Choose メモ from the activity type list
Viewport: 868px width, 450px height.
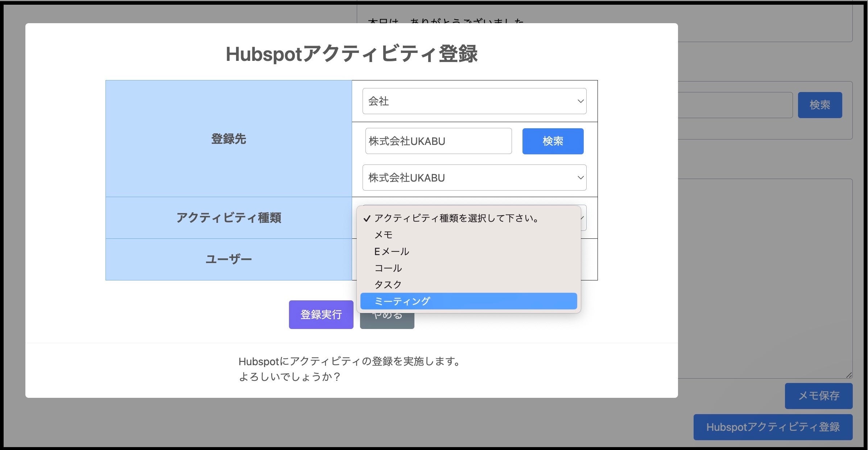[x=384, y=235]
